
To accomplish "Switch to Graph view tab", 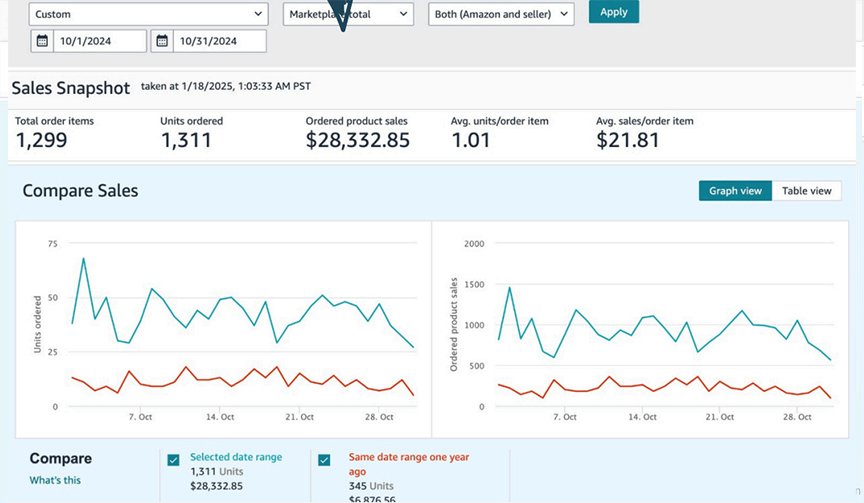I will click(x=735, y=191).
